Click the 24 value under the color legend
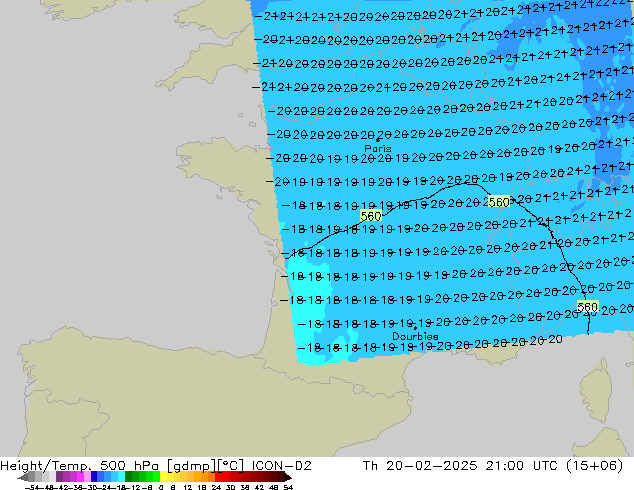 point(216,487)
